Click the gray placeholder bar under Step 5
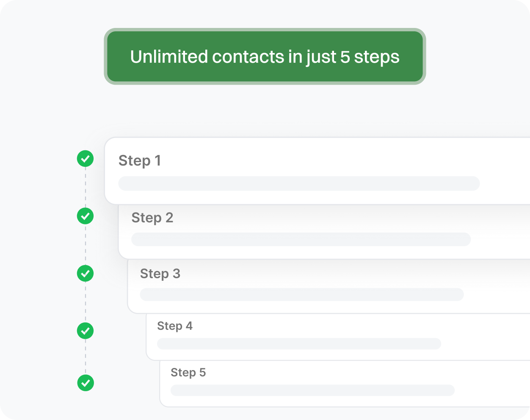Image resolution: width=530 pixels, height=420 pixels. click(x=312, y=390)
